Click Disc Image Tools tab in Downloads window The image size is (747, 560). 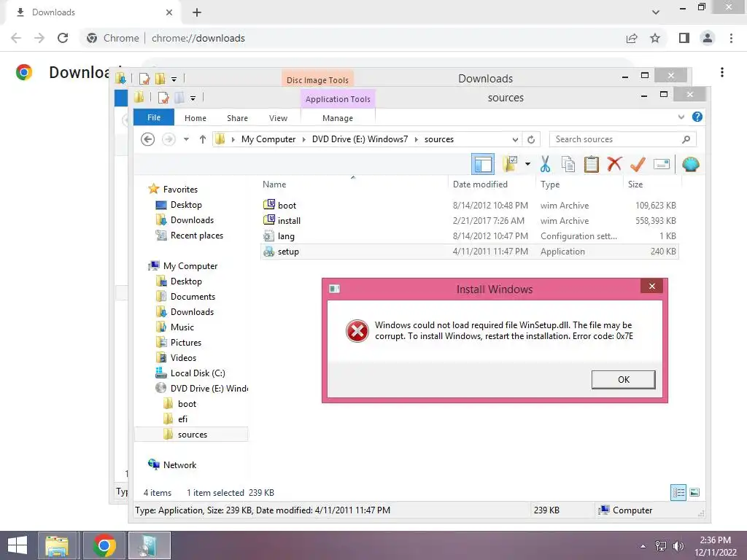317,80
